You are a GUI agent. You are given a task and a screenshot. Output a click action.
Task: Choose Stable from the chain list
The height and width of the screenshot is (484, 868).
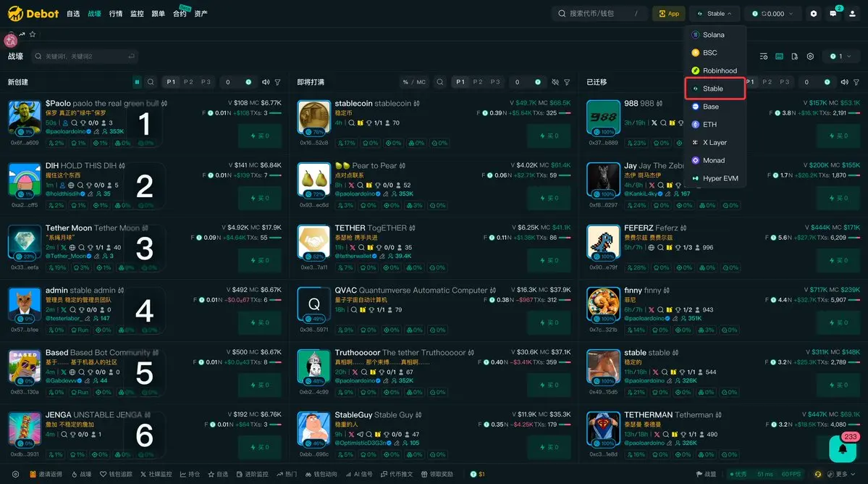pos(715,88)
